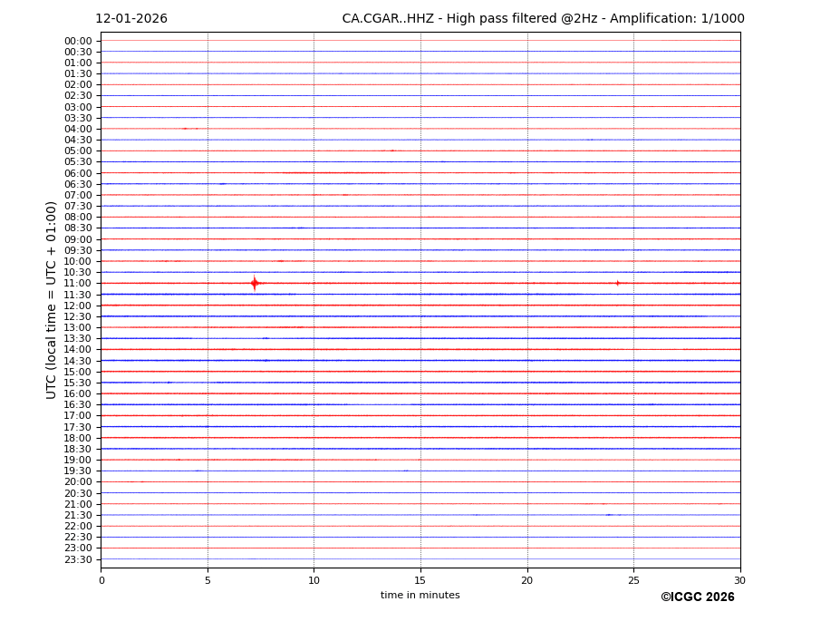
Task: Click the UTC local time y-axis label
Action: (x=53, y=300)
